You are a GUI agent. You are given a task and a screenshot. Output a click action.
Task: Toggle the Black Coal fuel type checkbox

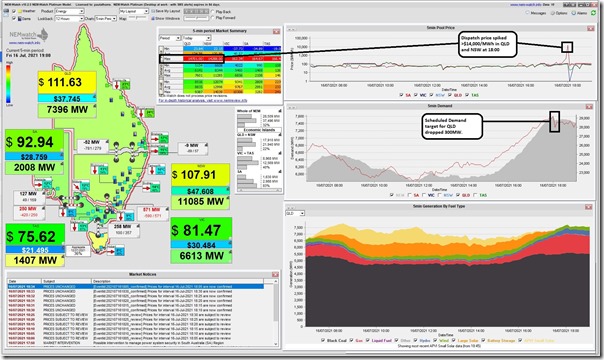pos(323,340)
